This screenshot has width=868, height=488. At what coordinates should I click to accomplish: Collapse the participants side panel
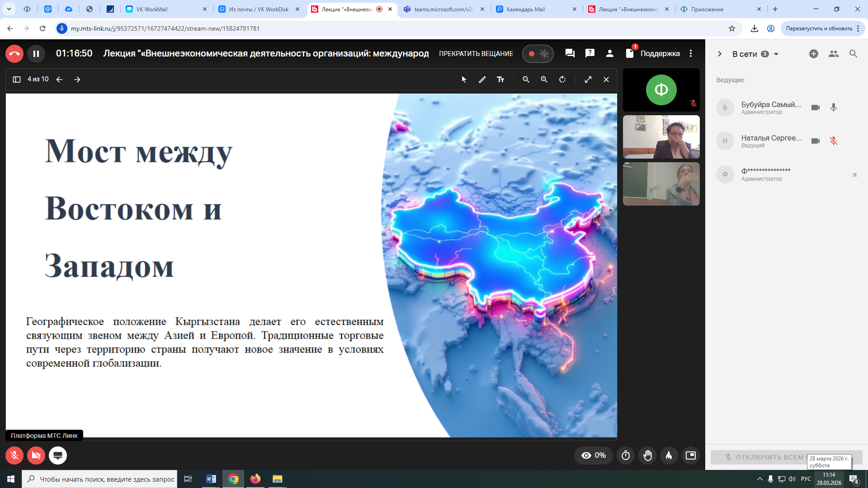point(720,54)
